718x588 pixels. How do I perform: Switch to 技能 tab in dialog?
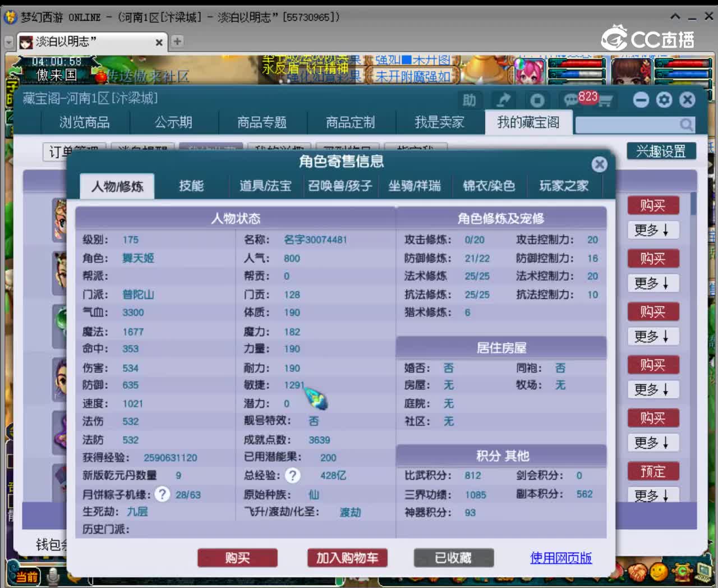(x=191, y=186)
